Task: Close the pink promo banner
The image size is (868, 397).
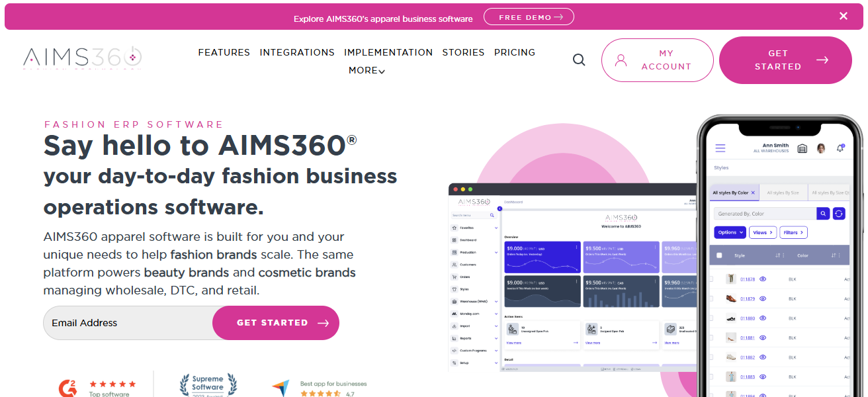Action: pyautogui.click(x=844, y=16)
